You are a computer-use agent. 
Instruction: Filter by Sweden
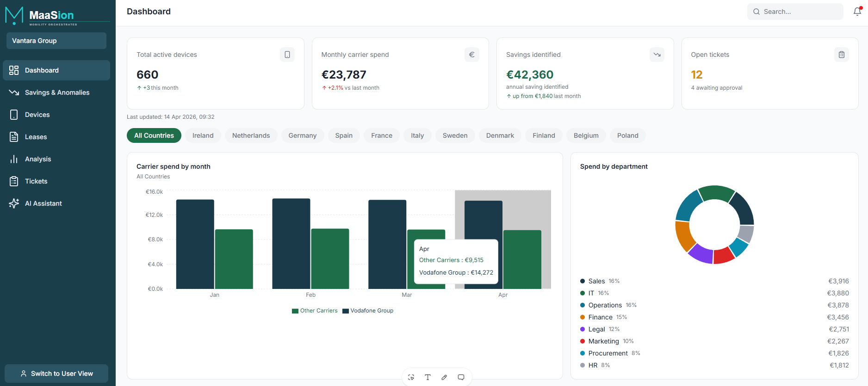pyautogui.click(x=455, y=135)
